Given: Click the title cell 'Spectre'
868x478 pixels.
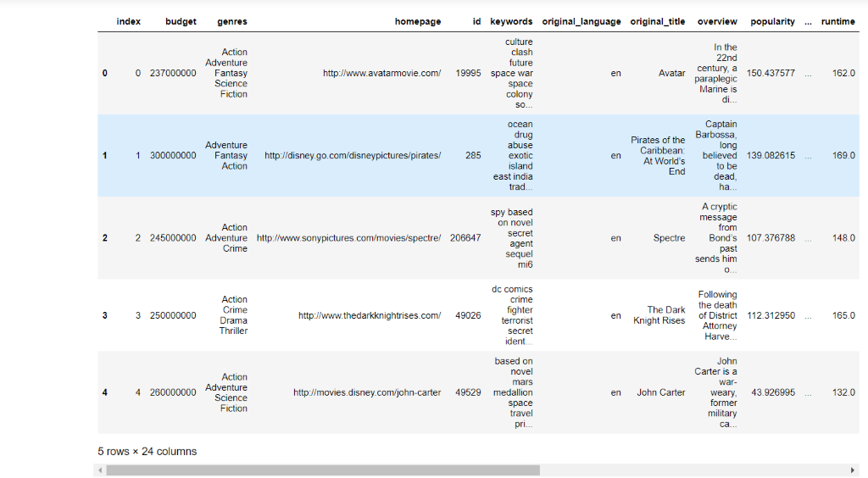Looking at the screenshot, I should [670, 238].
